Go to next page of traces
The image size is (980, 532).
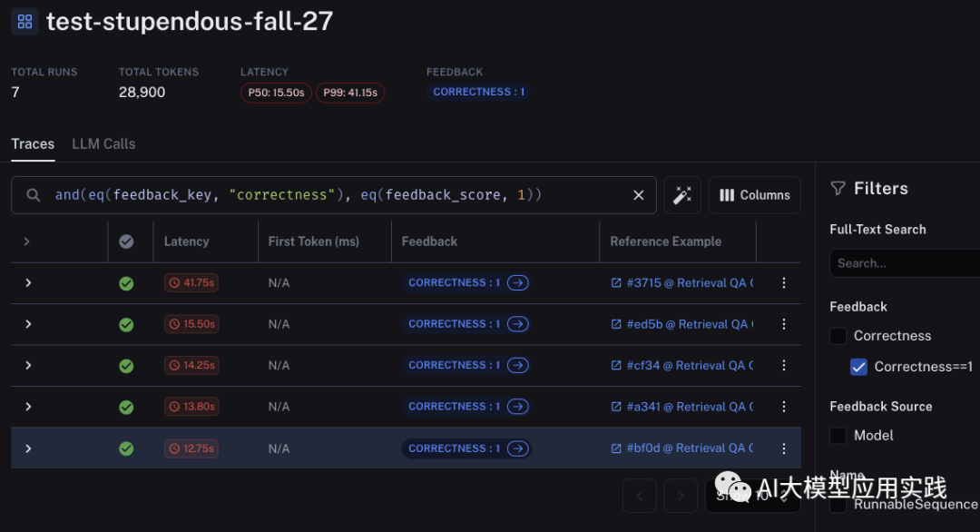pos(681,496)
